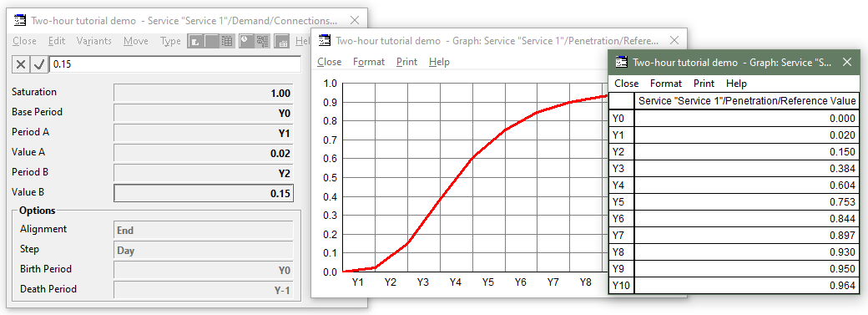
Task: Open the Variants menu
Action: (x=93, y=41)
